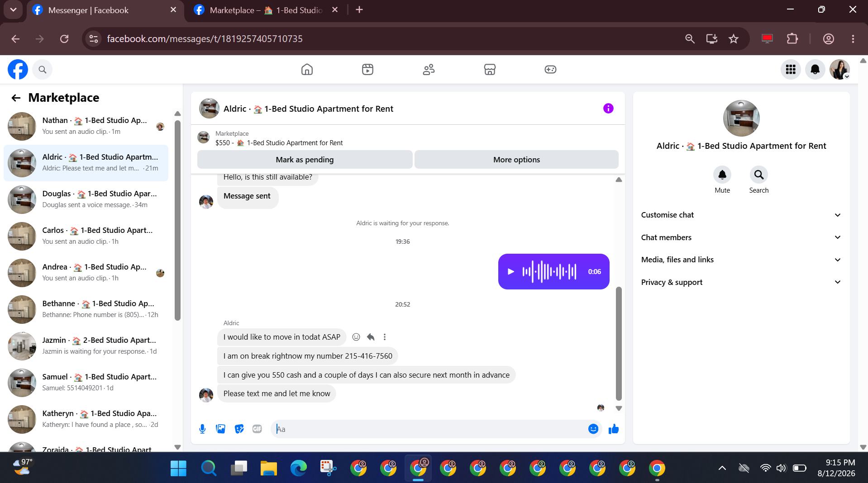Click the voice message waveform
868x483 pixels.
tap(549, 272)
